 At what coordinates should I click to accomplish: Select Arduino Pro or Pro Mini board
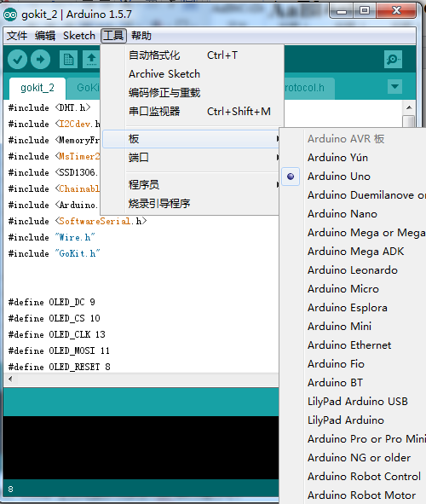tap(354, 439)
